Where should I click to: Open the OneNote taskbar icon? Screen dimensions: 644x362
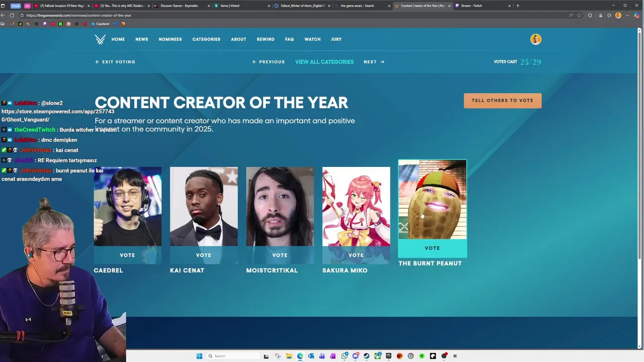pos(333,356)
